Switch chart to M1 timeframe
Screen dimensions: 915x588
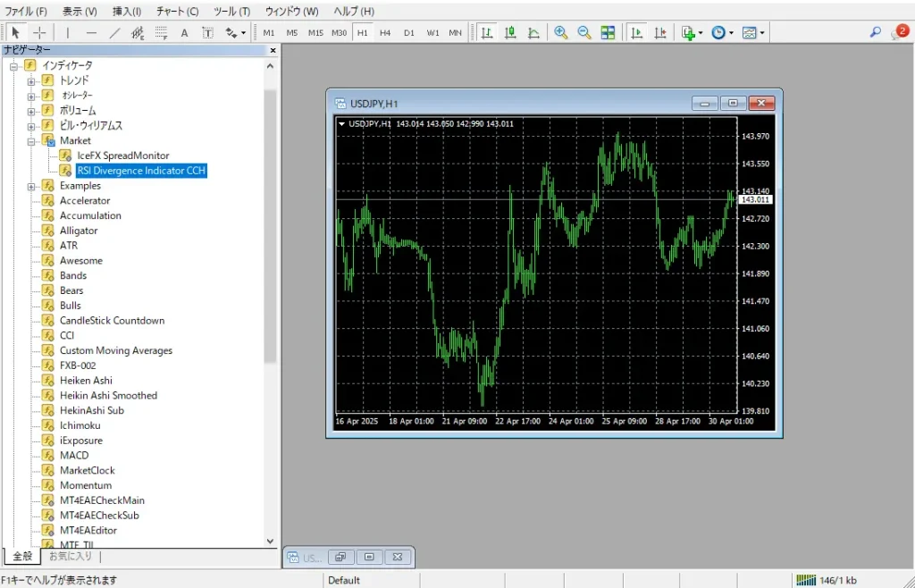click(x=268, y=33)
